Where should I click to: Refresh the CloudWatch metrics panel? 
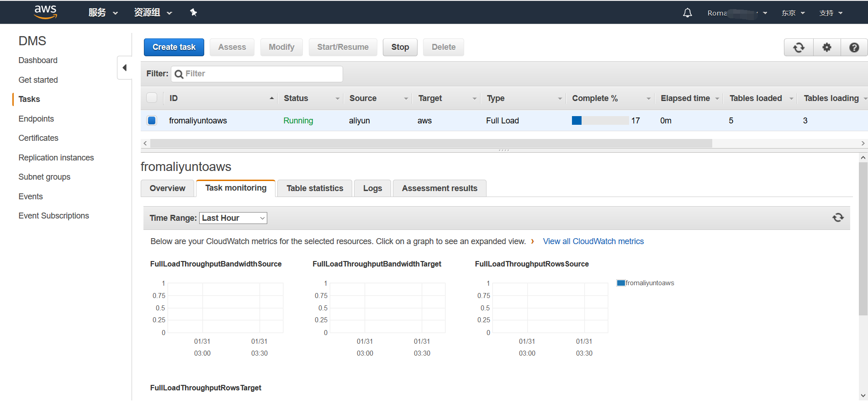[838, 218]
